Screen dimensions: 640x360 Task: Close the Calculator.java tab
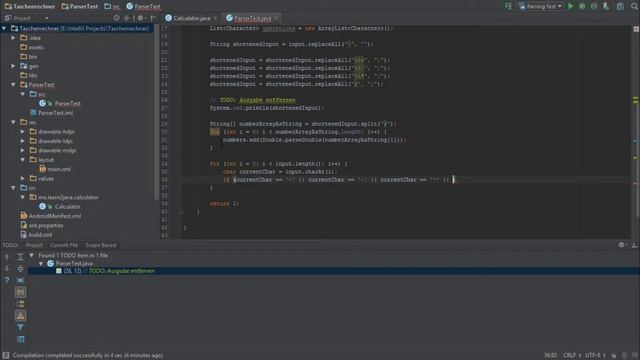click(215, 18)
